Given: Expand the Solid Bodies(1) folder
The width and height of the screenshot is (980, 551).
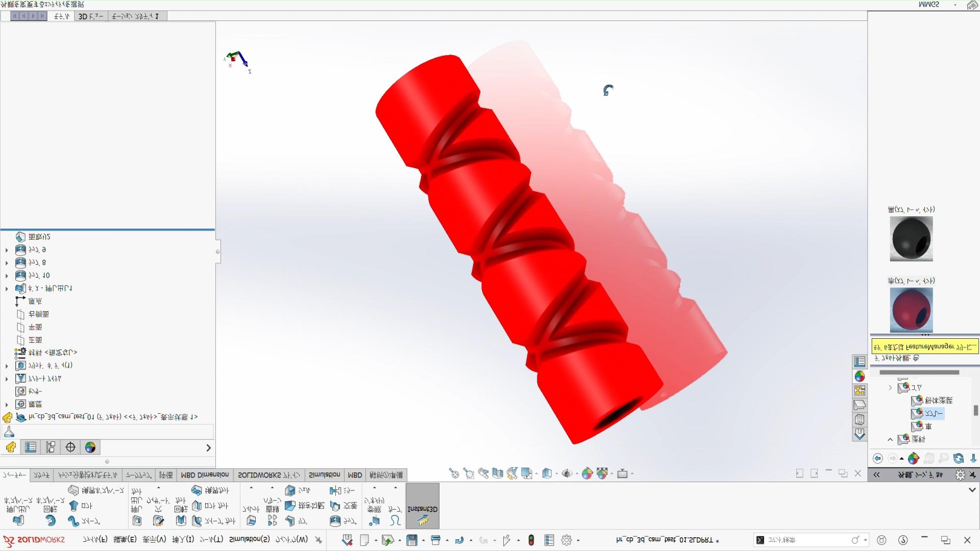Looking at the screenshot, I should [7, 366].
